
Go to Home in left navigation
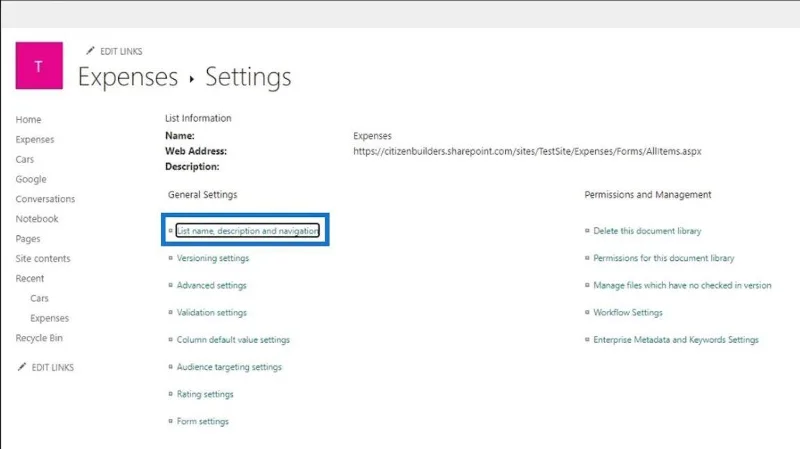point(28,119)
